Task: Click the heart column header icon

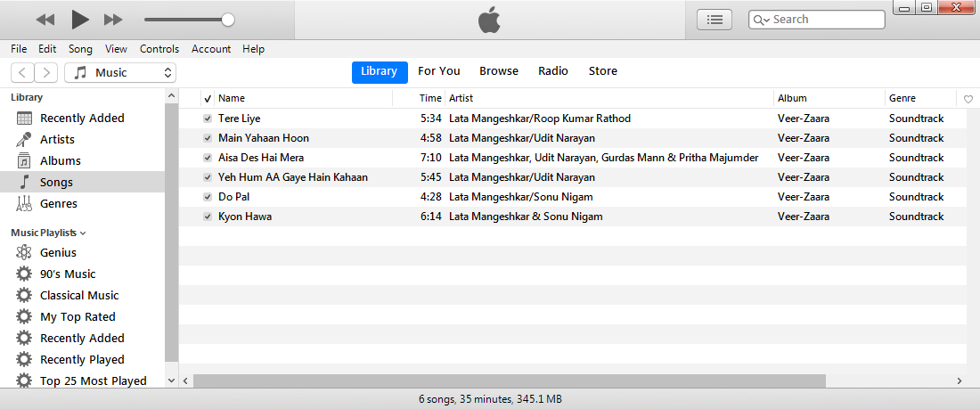Action: (968, 99)
